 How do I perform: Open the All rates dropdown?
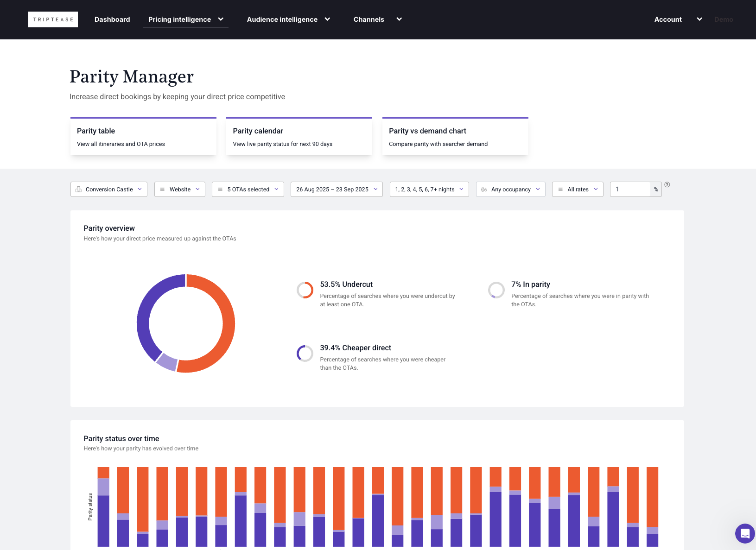click(578, 190)
